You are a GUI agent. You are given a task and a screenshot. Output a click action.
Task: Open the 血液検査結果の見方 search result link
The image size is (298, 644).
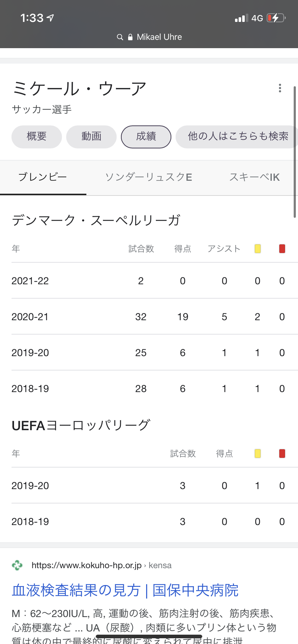pos(125,590)
